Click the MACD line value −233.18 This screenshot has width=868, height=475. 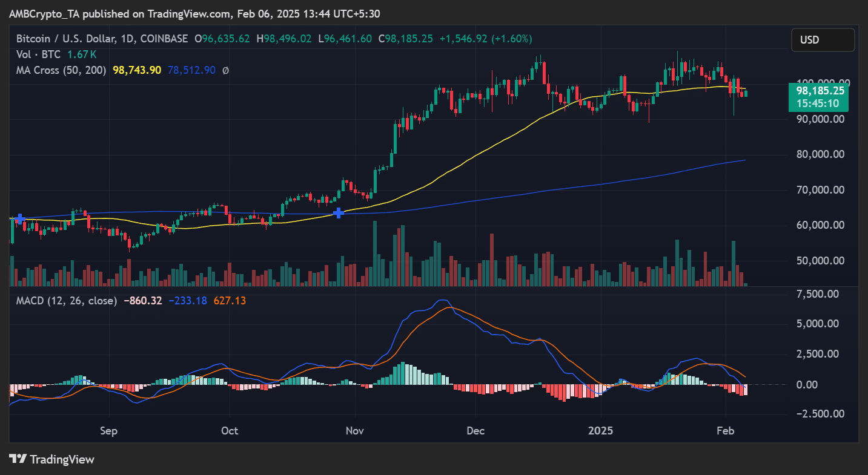point(187,300)
